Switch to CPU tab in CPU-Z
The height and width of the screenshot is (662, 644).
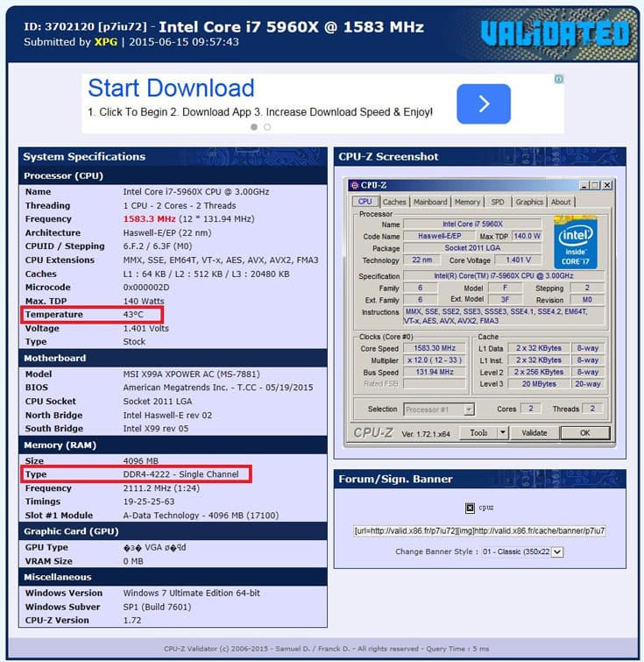click(364, 202)
